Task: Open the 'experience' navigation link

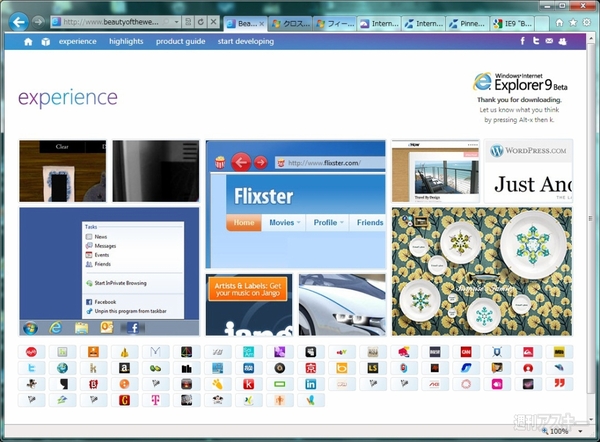Action: point(78,41)
